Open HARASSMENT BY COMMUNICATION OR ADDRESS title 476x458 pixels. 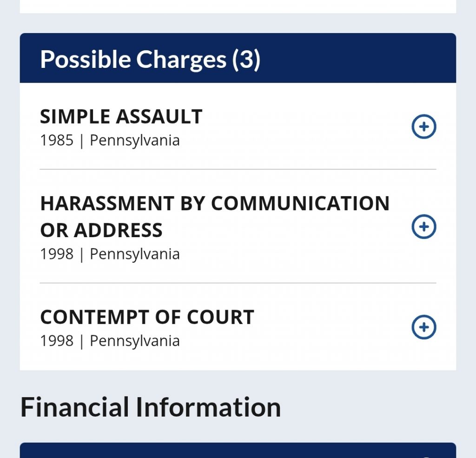[x=214, y=204]
